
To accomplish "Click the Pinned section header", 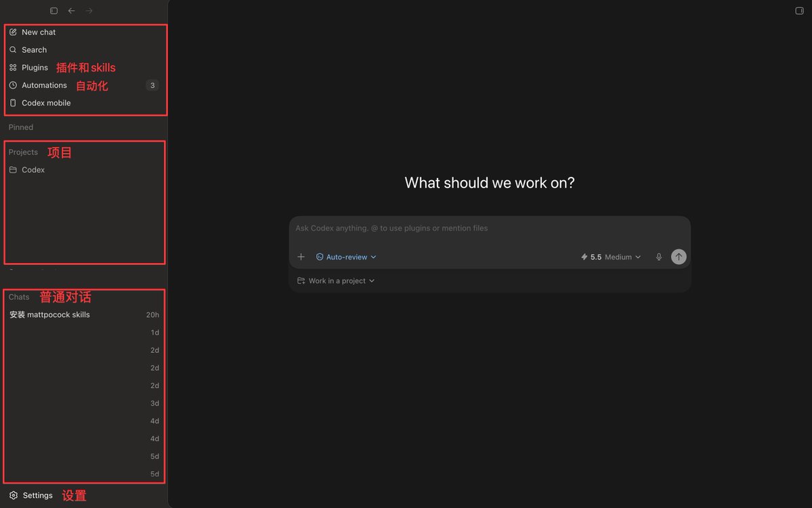I will pos(21,127).
